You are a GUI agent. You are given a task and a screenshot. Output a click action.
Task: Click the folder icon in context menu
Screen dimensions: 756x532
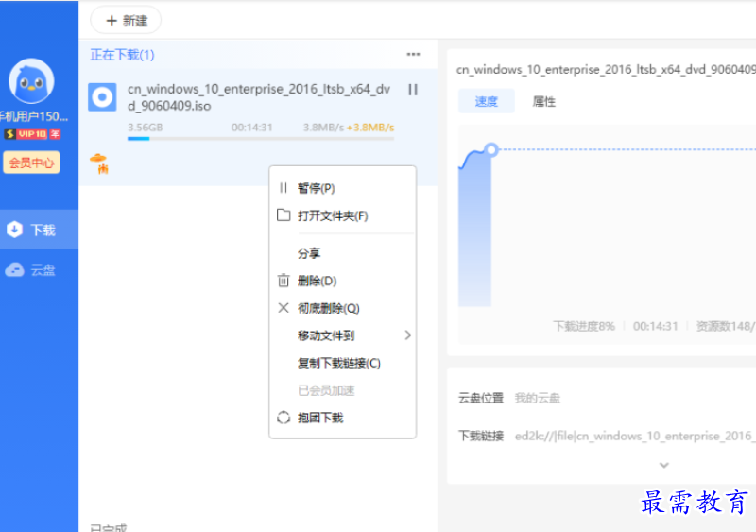283,215
